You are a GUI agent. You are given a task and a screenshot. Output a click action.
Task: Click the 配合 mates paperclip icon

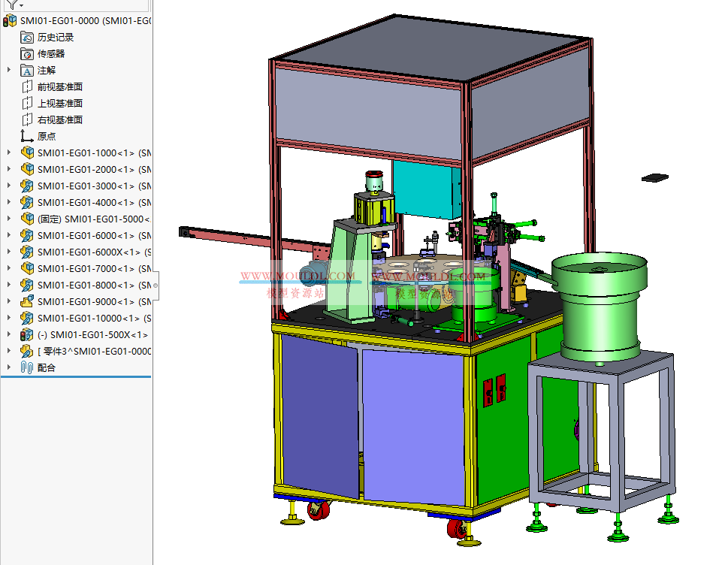[x=27, y=367]
